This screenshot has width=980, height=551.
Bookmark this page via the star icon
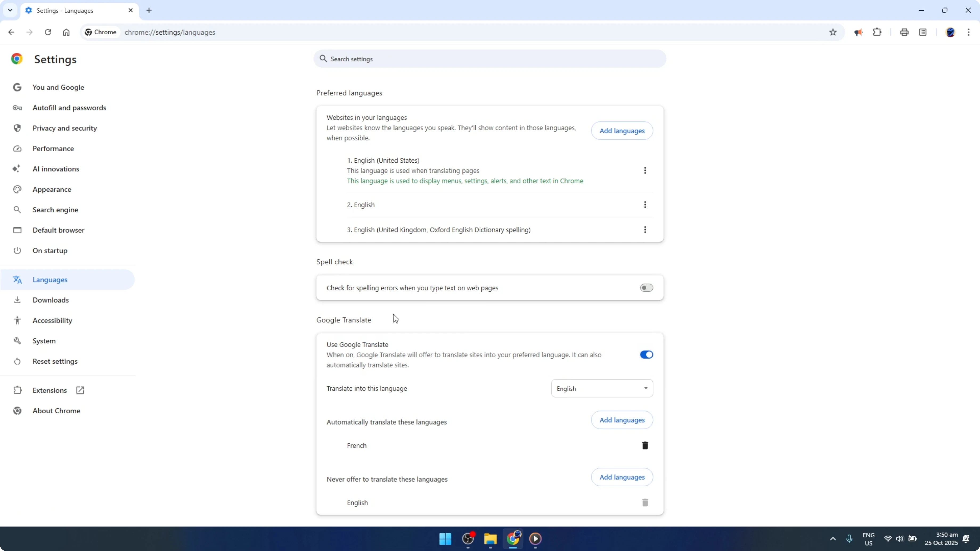[833, 32]
